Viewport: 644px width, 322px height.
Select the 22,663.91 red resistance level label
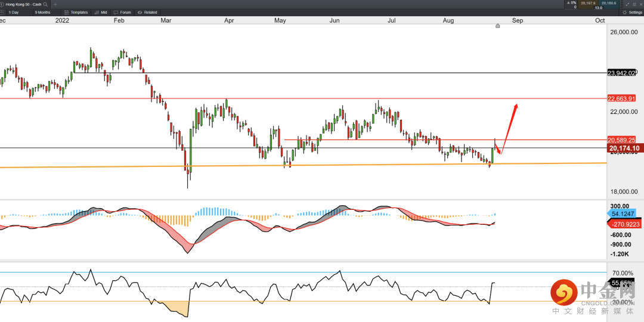tap(621, 98)
